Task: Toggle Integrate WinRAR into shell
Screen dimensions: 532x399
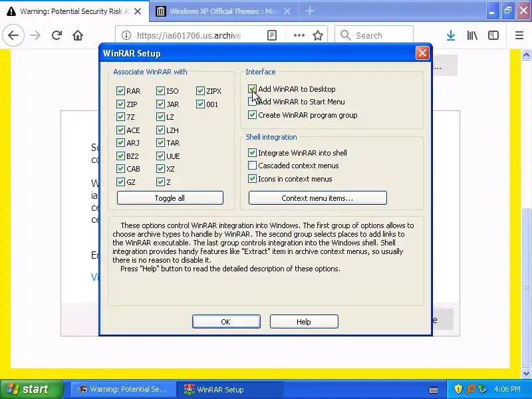Action: (x=252, y=153)
